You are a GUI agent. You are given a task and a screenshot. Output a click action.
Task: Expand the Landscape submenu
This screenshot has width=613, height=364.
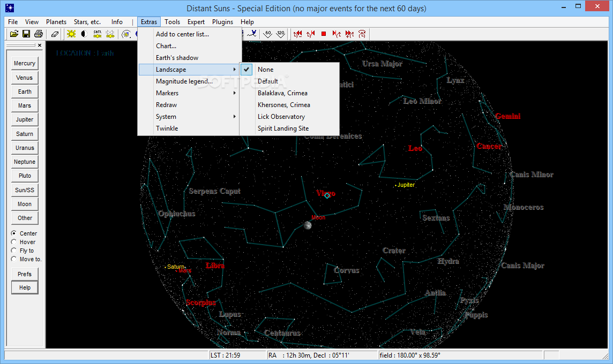click(189, 70)
